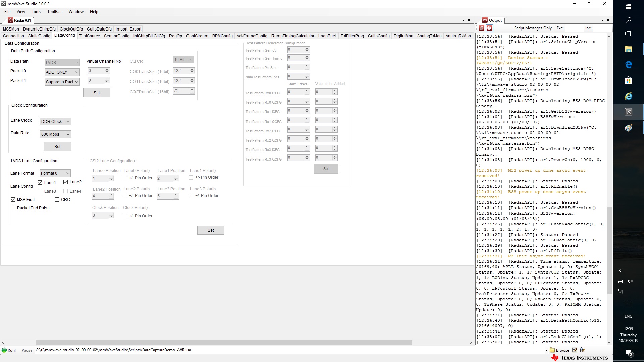This screenshot has height=362, width=644.
Task: Open the Lane Format dropdown
Action: (55, 173)
